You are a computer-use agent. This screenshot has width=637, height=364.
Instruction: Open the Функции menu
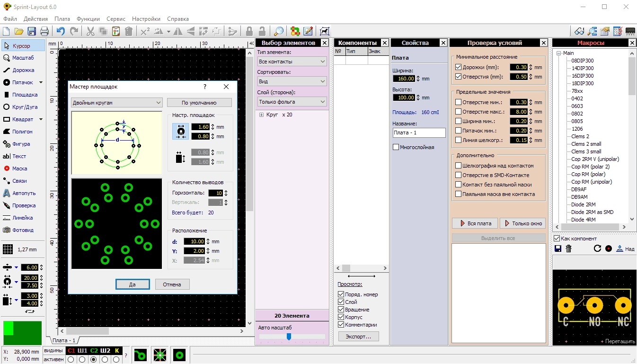[88, 19]
